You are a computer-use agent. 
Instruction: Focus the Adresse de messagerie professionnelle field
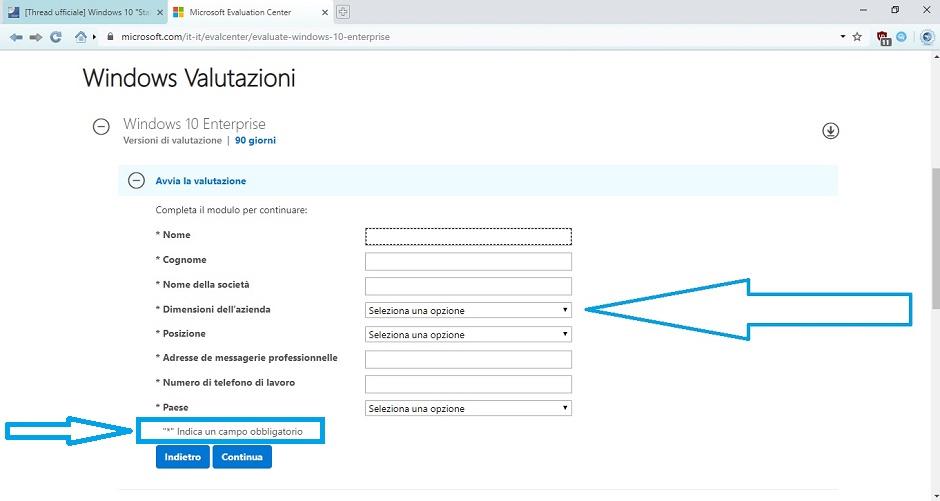468,359
